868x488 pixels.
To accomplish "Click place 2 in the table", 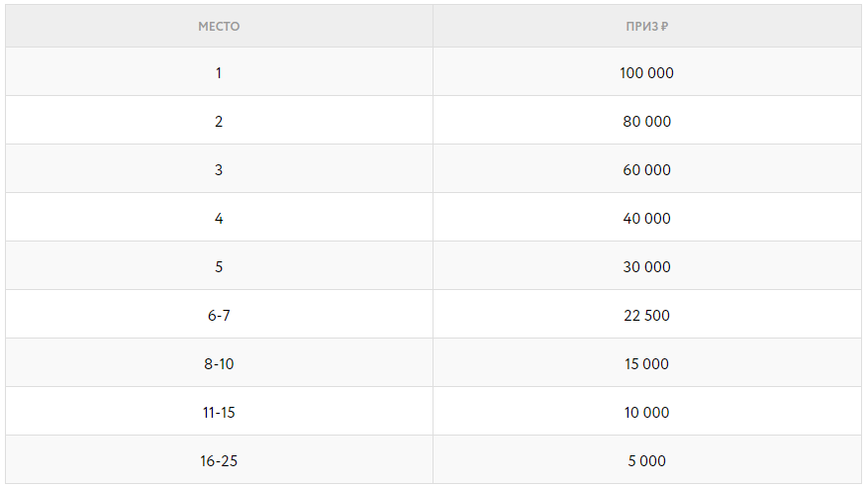I will pos(219,122).
